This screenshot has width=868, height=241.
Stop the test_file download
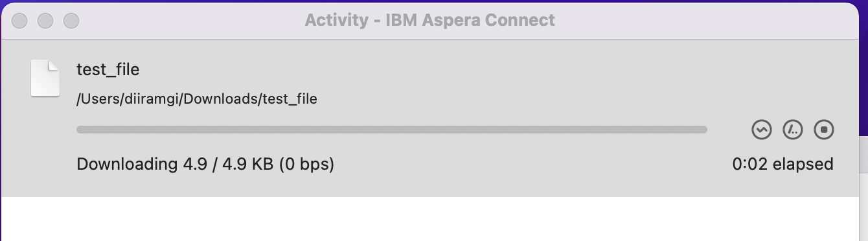[x=824, y=130]
